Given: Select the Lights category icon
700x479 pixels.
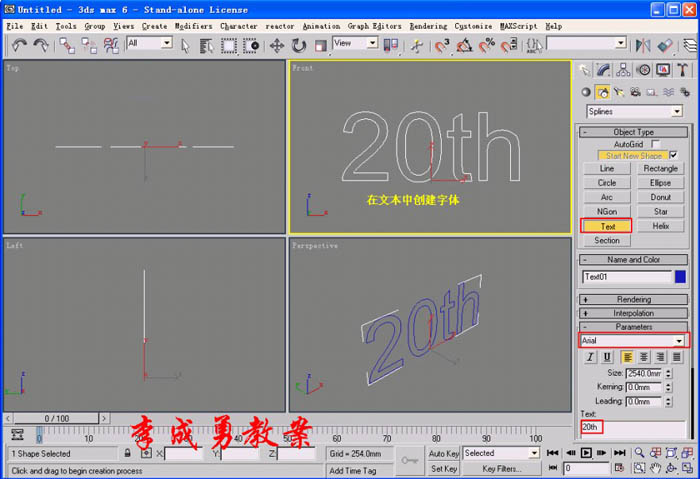Looking at the screenshot, I should 619,92.
